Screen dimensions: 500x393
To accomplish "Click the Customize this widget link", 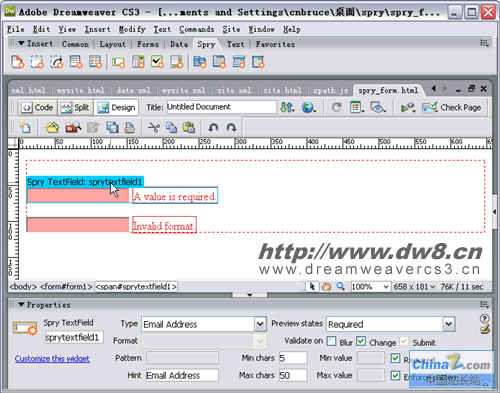I will click(52, 359).
